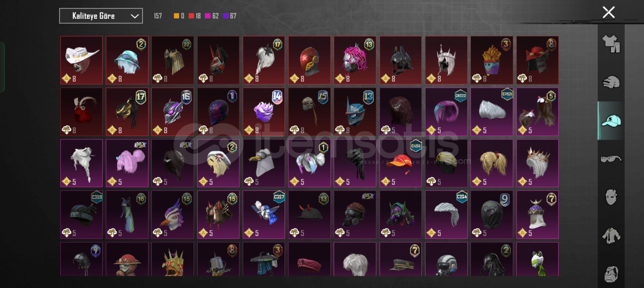Screen dimensions: 644x288
Task: Select the red and orange baseball cap C4S11 item
Action: (x=400, y=163)
